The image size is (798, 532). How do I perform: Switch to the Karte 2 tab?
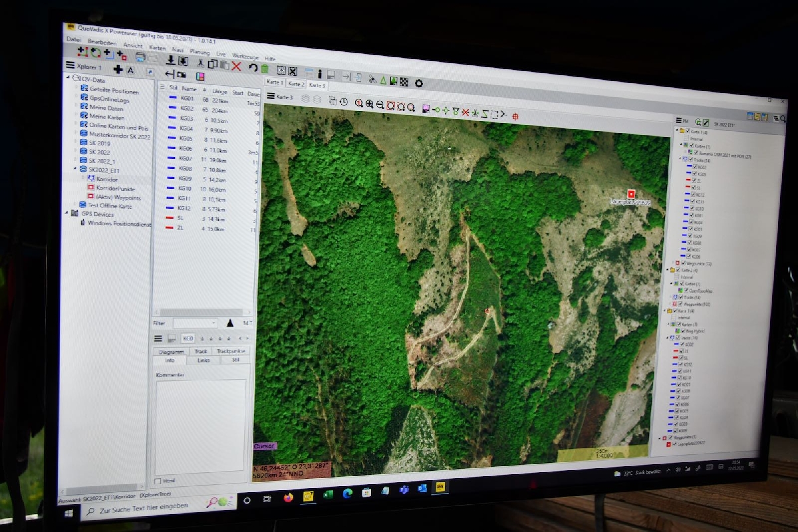pos(297,84)
